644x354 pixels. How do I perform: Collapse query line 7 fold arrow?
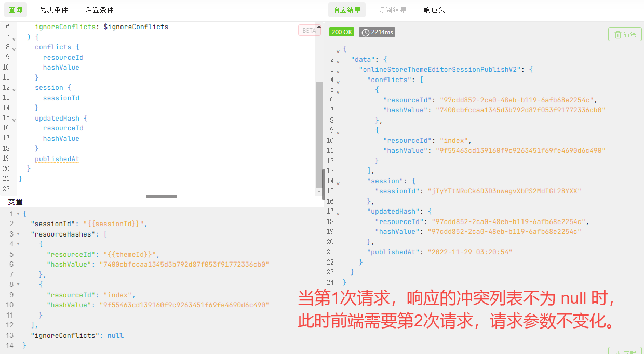pos(14,38)
